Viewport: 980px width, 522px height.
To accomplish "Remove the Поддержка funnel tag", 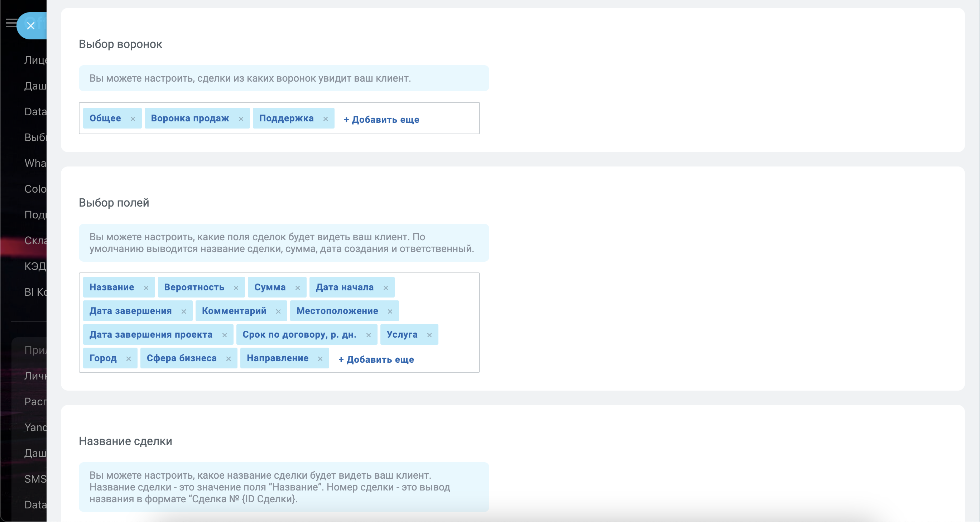I will coord(326,119).
